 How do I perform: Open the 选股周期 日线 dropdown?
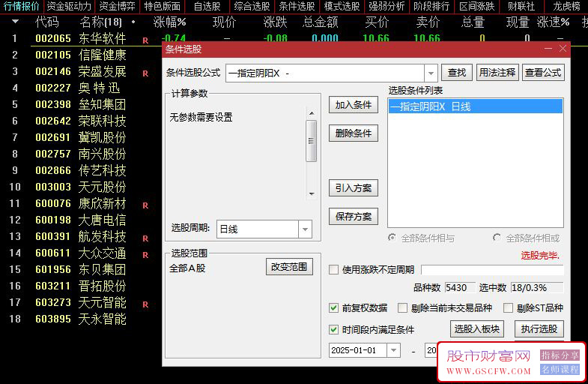tap(306, 229)
